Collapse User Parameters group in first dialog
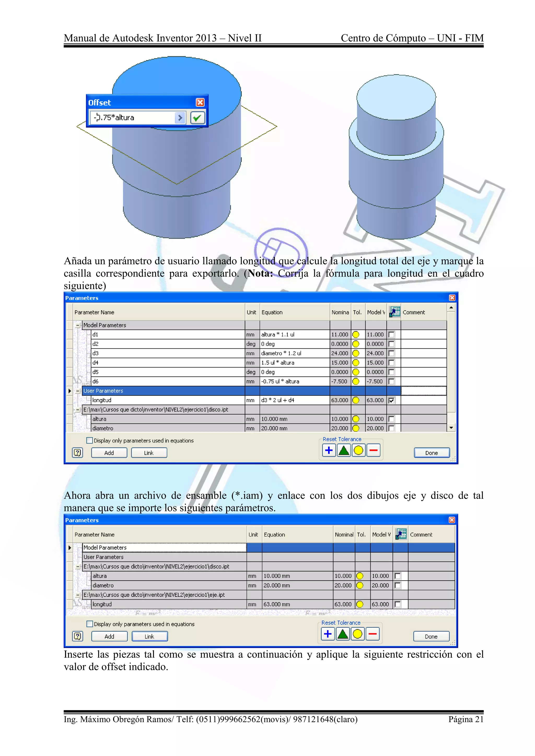Screen dimensions: 535x756 78,391
